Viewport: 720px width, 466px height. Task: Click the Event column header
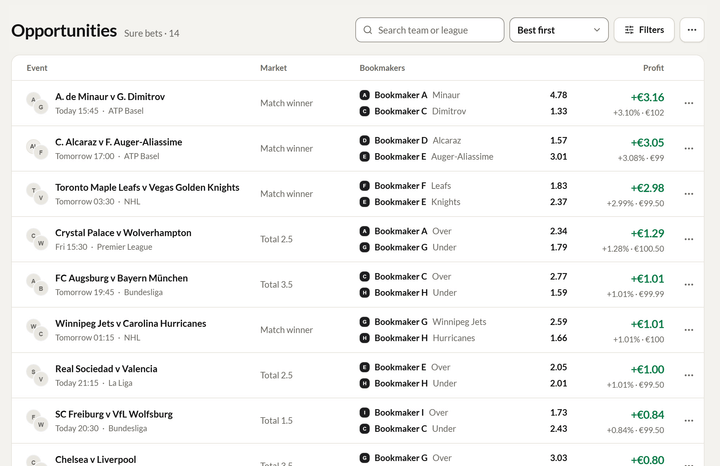pos(37,68)
